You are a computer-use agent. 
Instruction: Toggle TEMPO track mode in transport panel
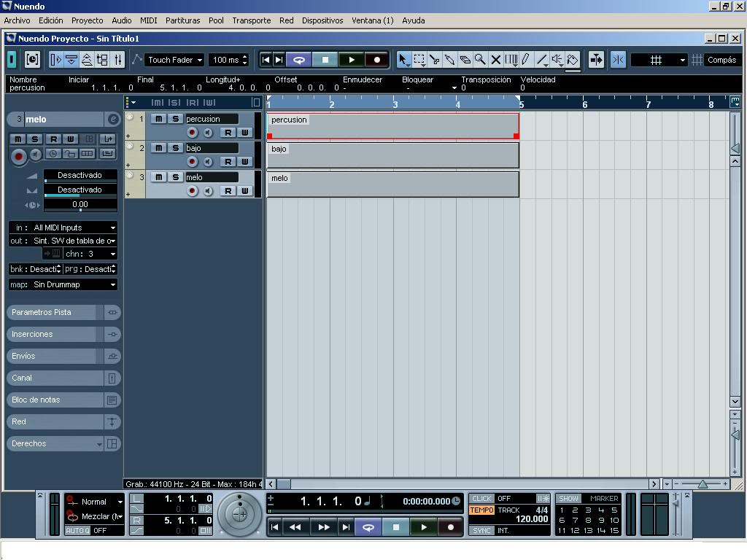tap(481, 510)
